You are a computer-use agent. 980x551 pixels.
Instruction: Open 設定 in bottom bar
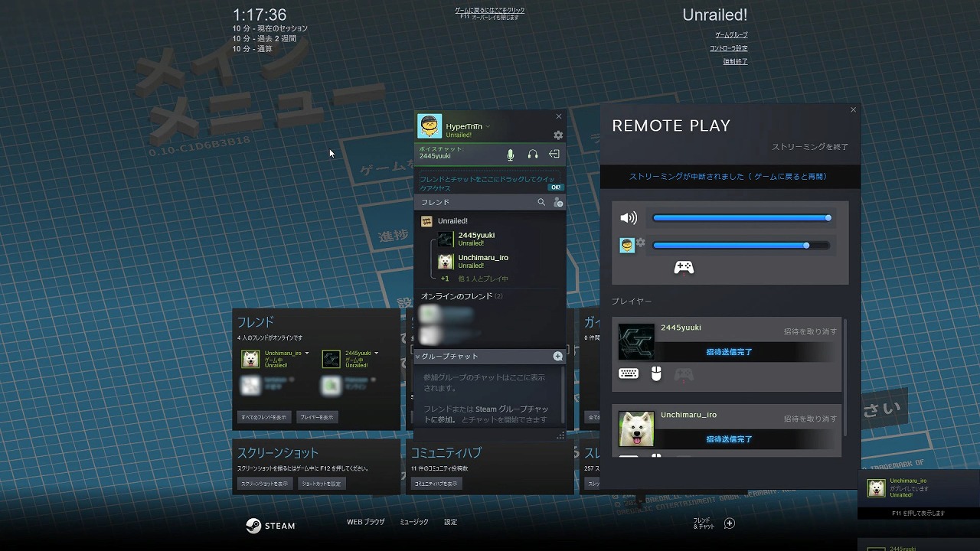coord(451,522)
